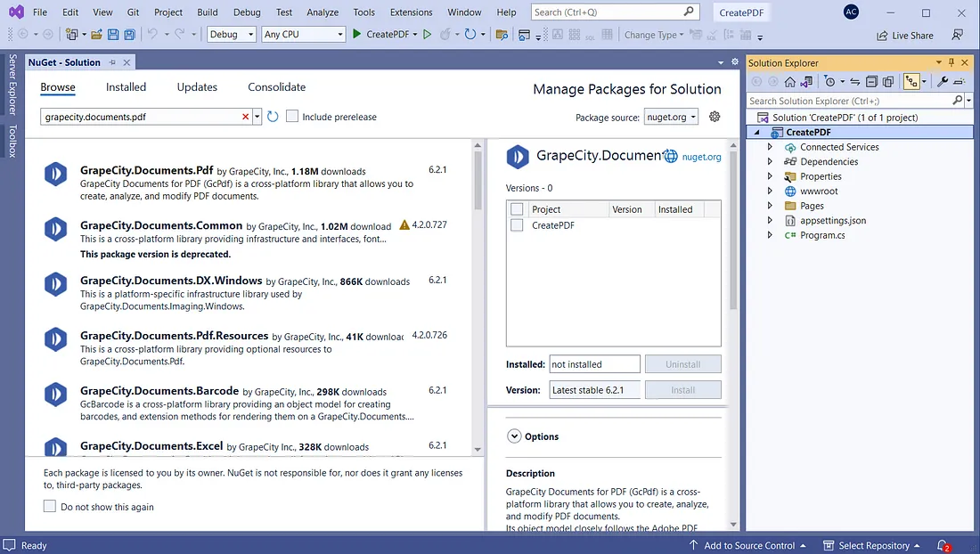Open Solution Explorer properties with the wrench icon
The height and width of the screenshot is (554, 980).
pos(943,81)
